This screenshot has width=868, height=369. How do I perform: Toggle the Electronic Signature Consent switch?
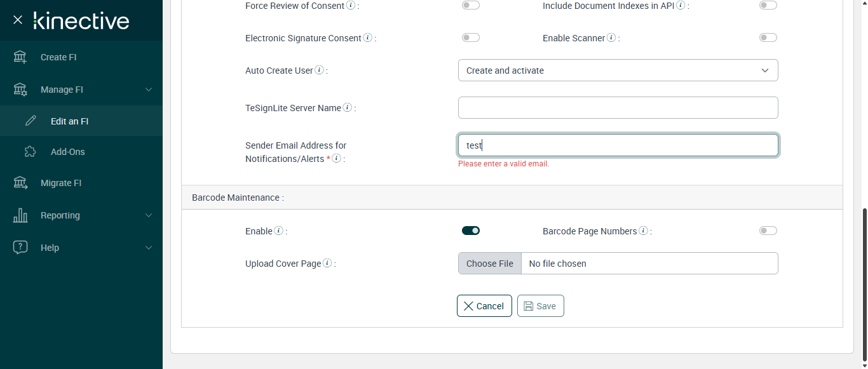pyautogui.click(x=470, y=38)
